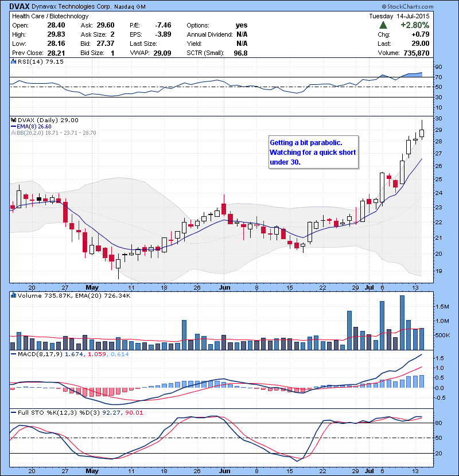Click the DVAX (Daily) 29.00 chart label
Screen dimensions: 459x476
tap(48, 120)
